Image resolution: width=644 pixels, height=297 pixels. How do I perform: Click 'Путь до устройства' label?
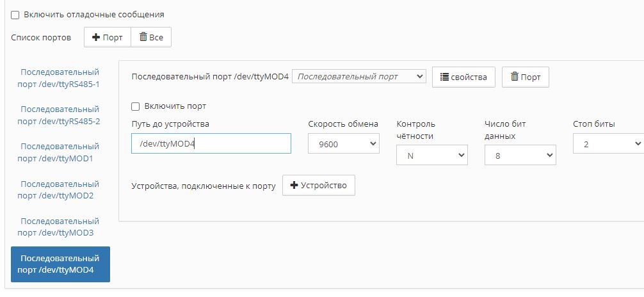click(170, 124)
